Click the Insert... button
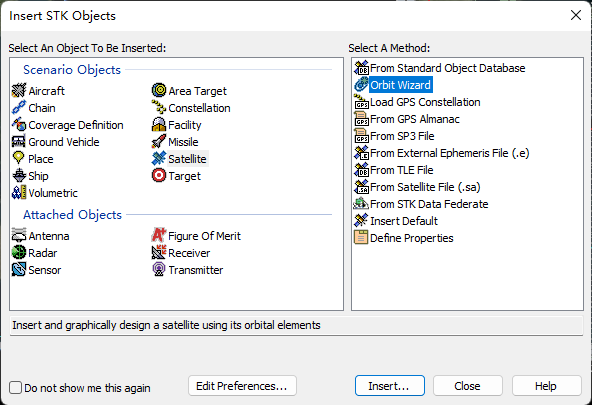Viewport: 592px width, 405px height. click(390, 386)
